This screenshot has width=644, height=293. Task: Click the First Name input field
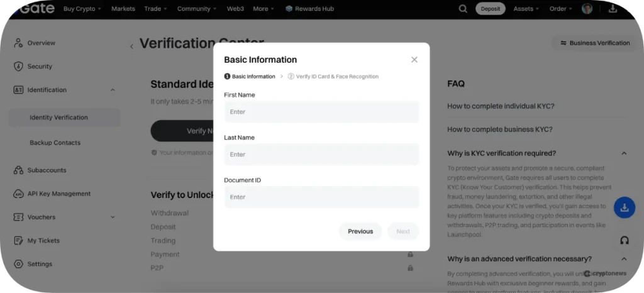tap(321, 112)
